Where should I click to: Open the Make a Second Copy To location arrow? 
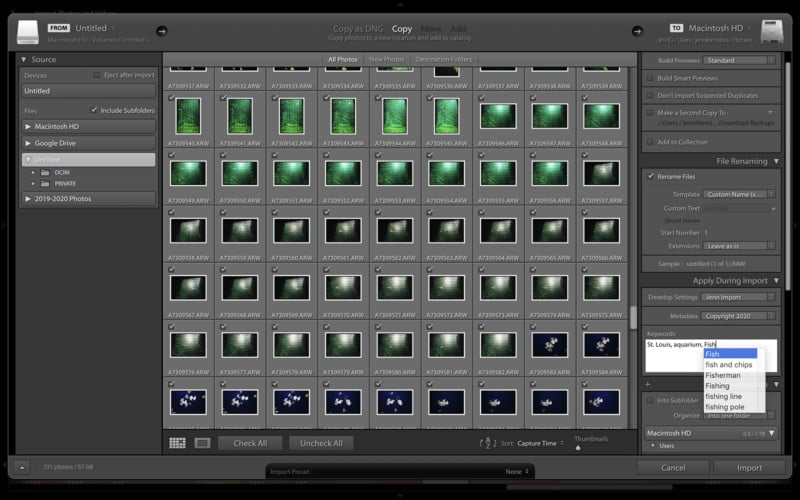pyautogui.click(x=770, y=112)
